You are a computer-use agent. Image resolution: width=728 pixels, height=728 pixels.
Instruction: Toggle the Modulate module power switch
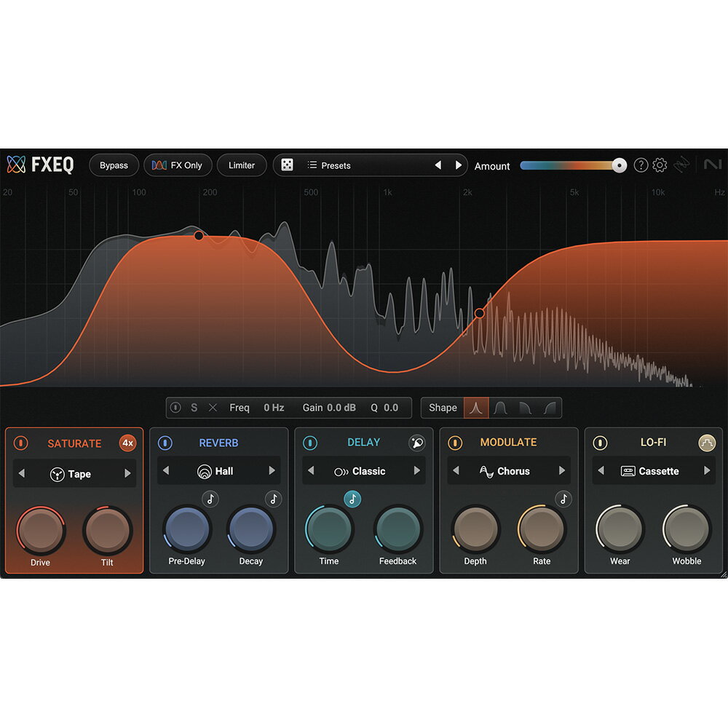pos(455,443)
